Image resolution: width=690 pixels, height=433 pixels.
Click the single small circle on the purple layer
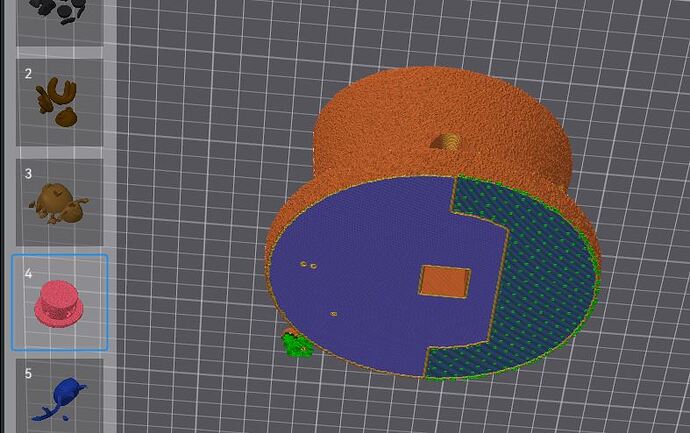pyautogui.click(x=334, y=314)
